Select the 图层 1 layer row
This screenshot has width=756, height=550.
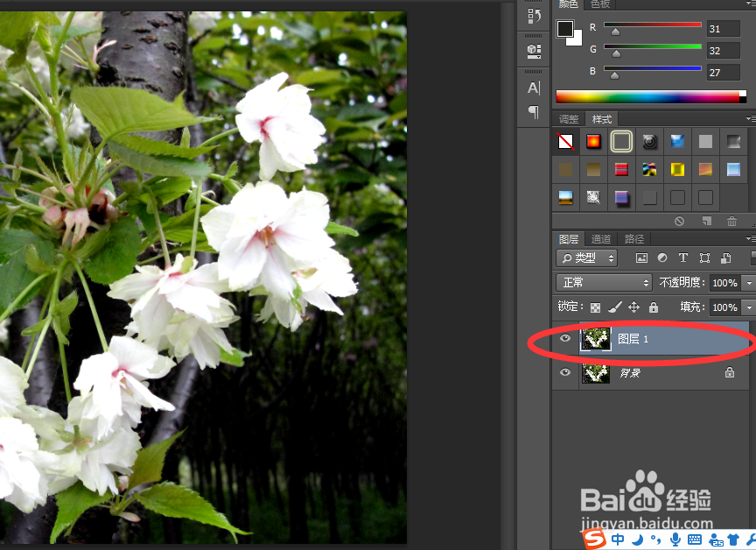point(651,339)
